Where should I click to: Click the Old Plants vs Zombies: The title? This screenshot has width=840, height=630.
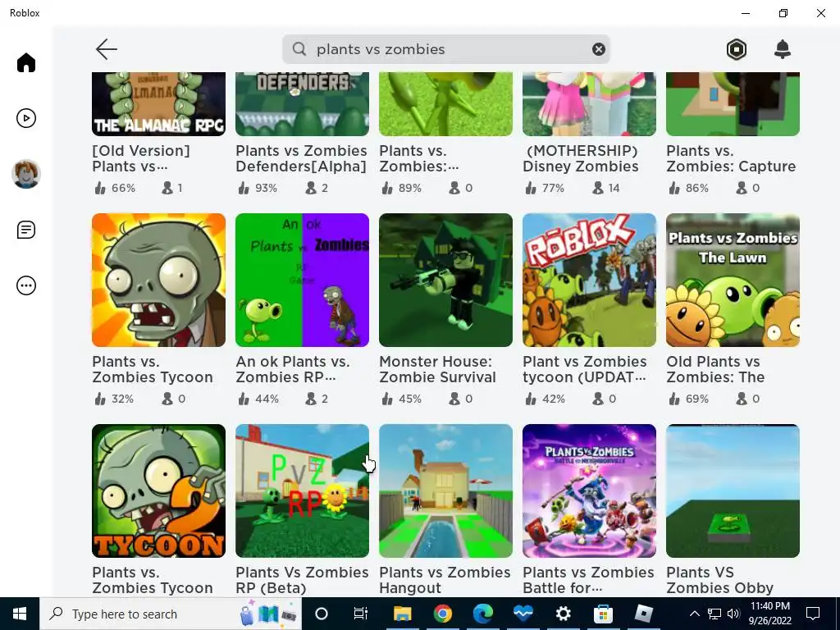715,370
